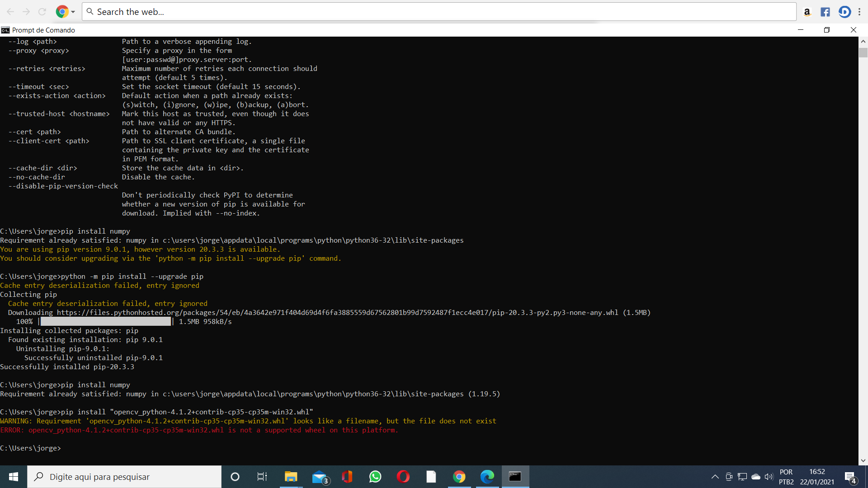Click the '--proxy <proxy>' option text

(x=38, y=51)
